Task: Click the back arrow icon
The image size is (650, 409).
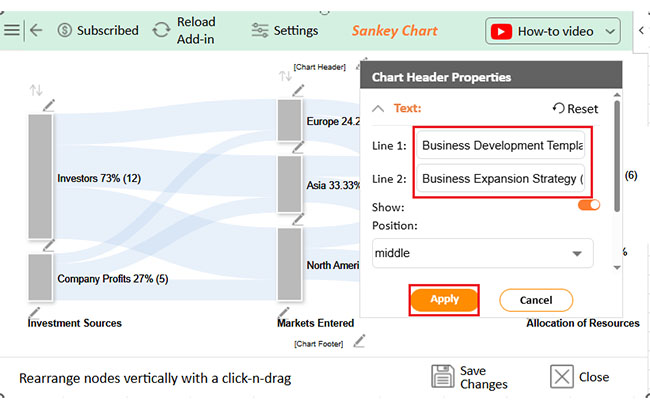Action: [x=36, y=30]
